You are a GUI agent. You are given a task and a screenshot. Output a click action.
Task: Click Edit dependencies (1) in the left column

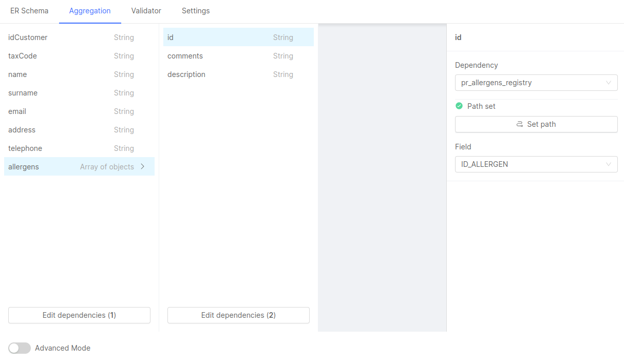79,315
